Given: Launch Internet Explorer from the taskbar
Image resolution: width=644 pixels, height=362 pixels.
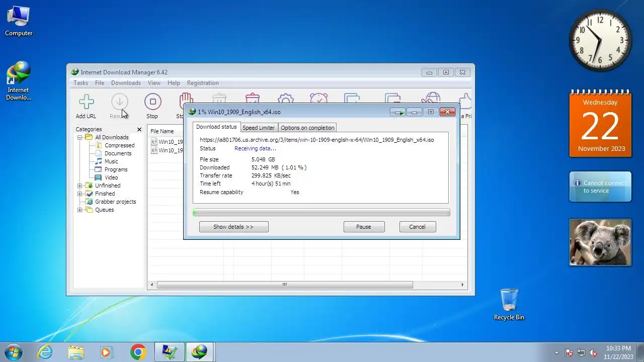Looking at the screenshot, I should (x=45, y=352).
